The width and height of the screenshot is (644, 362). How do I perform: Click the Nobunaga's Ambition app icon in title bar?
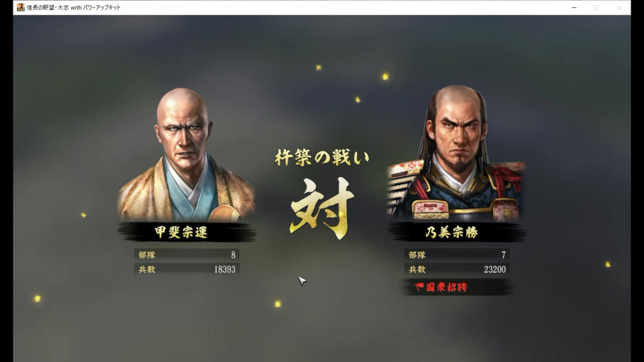click(21, 7)
